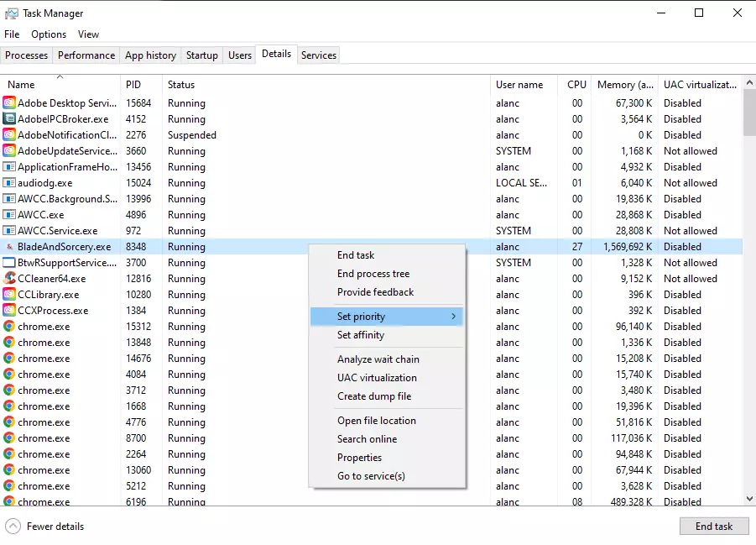Select Open file location in context menu
Image resolution: width=756 pixels, height=545 pixels.
click(377, 421)
